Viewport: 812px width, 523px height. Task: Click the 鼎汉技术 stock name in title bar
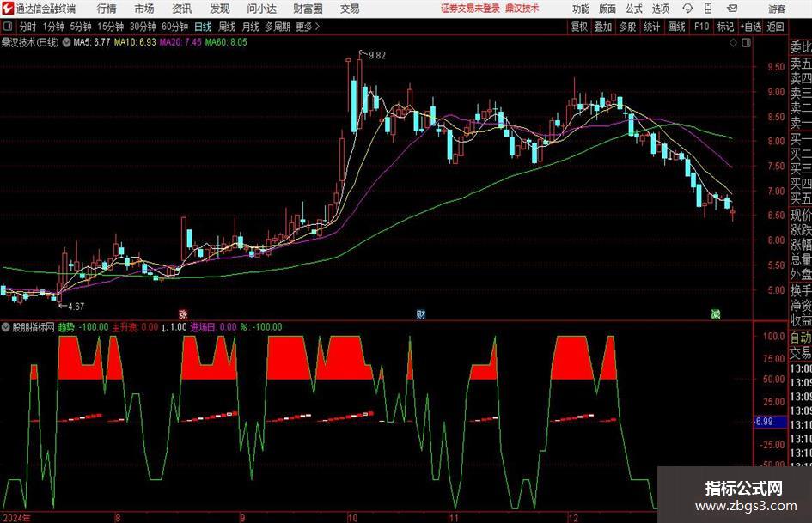(522, 9)
